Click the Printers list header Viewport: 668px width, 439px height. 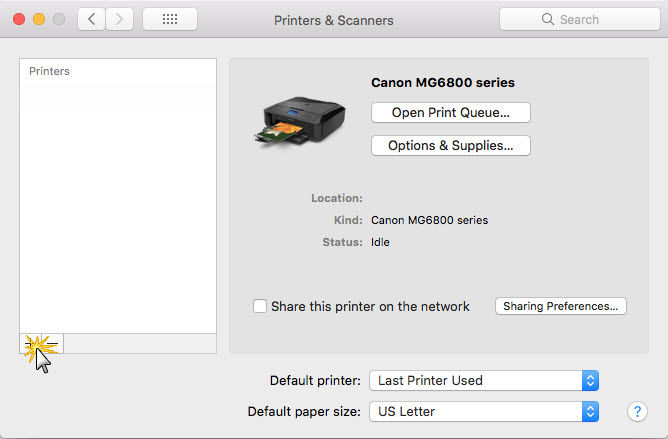tap(50, 72)
